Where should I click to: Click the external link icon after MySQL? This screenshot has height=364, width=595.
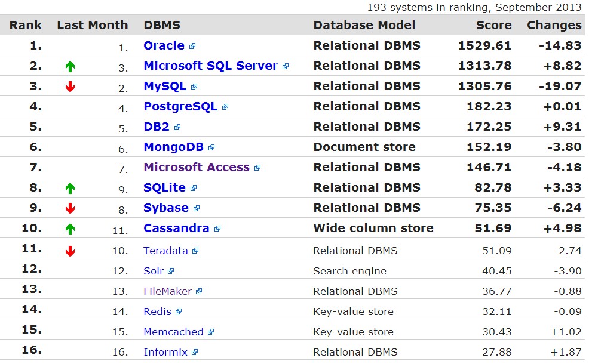pos(194,87)
